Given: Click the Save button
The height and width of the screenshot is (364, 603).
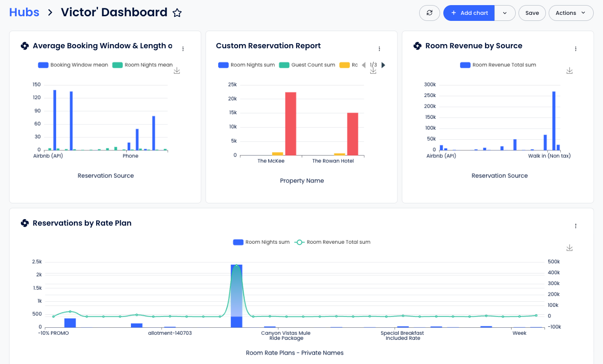Looking at the screenshot, I should coord(532,13).
